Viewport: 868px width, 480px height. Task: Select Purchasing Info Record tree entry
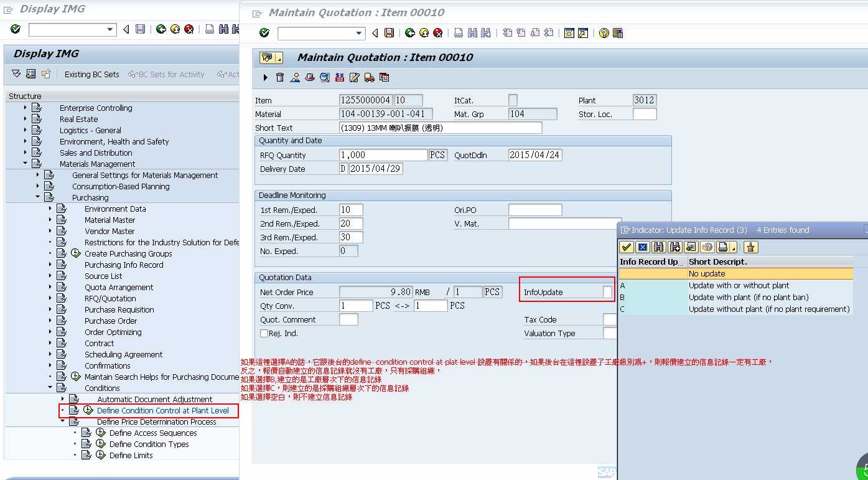124,265
